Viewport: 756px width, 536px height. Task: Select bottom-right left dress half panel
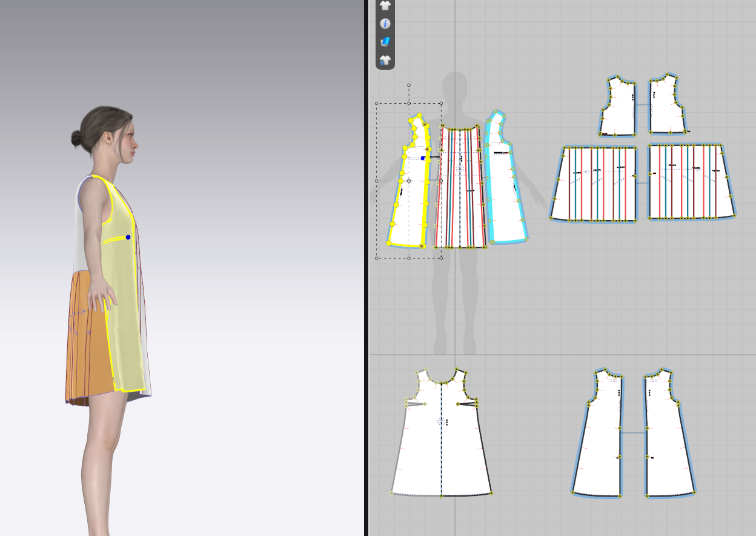click(600, 449)
